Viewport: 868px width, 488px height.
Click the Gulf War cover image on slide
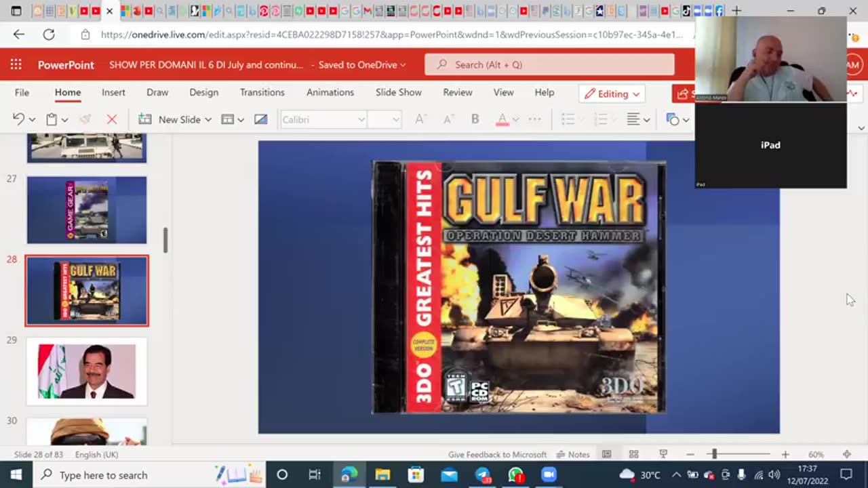click(x=519, y=287)
